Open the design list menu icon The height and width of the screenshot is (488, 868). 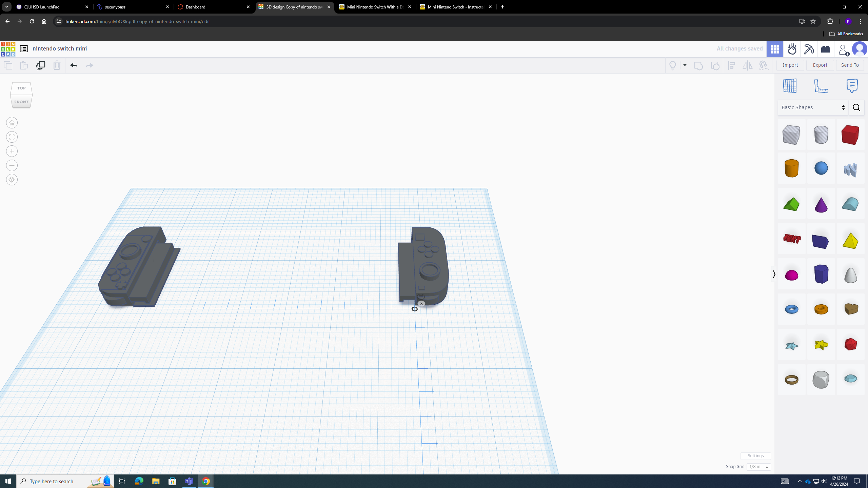(x=24, y=49)
